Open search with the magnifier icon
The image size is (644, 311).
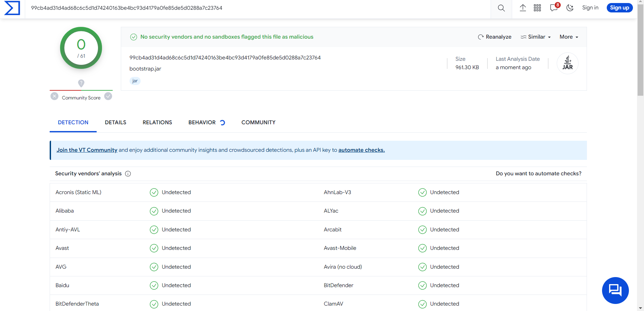(501, 8)
